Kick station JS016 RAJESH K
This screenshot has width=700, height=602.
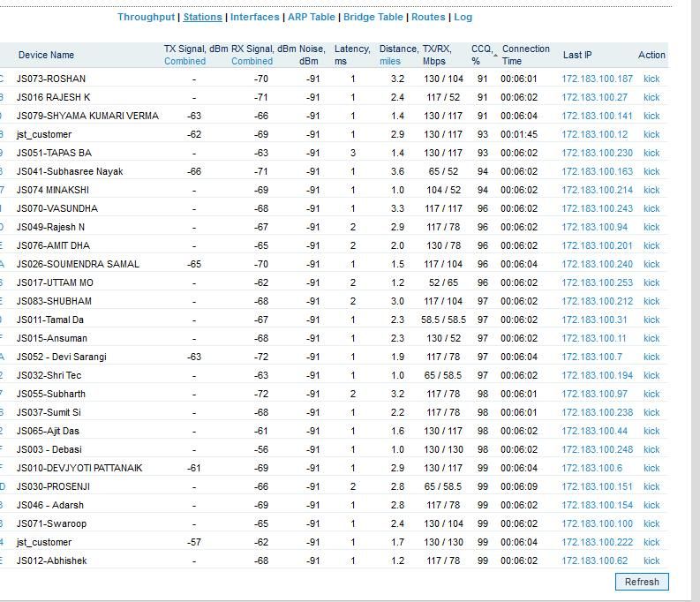[x=651, y=97]
